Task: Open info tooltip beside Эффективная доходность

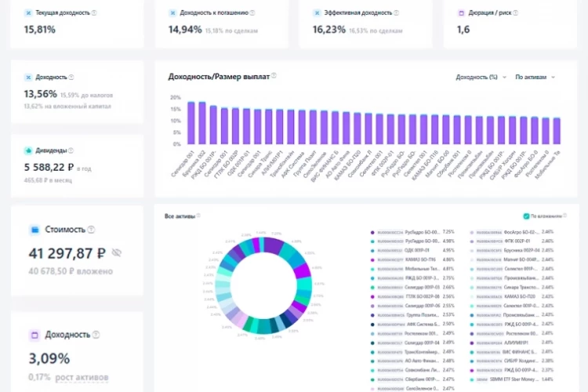Action: click(397, 13)
